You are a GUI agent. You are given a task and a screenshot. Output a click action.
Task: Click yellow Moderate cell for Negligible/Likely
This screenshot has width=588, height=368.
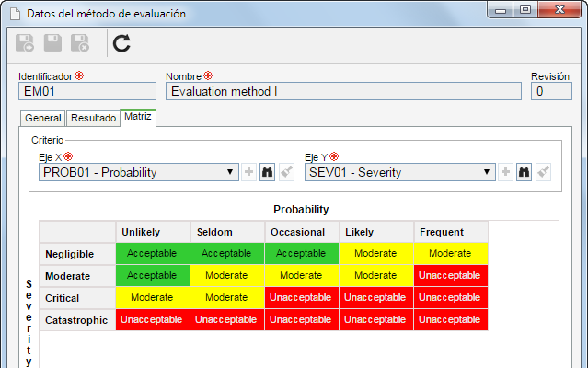[376, 254]
